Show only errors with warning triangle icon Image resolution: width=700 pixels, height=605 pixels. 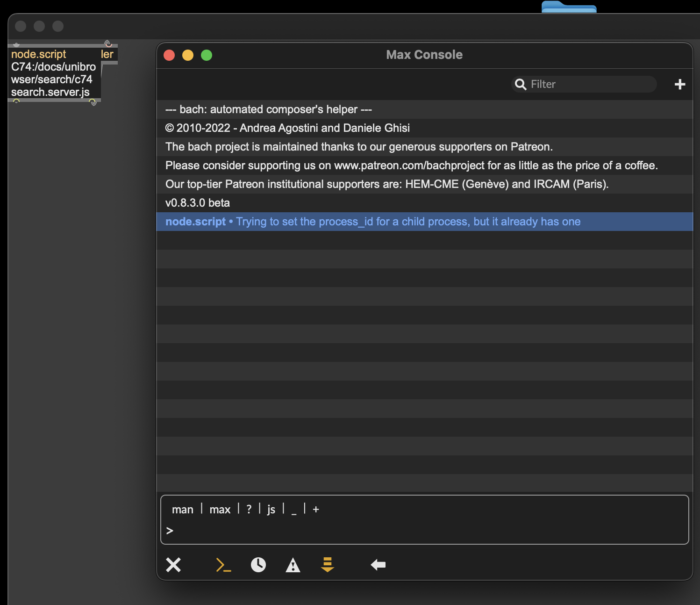(x=293, y=565)
